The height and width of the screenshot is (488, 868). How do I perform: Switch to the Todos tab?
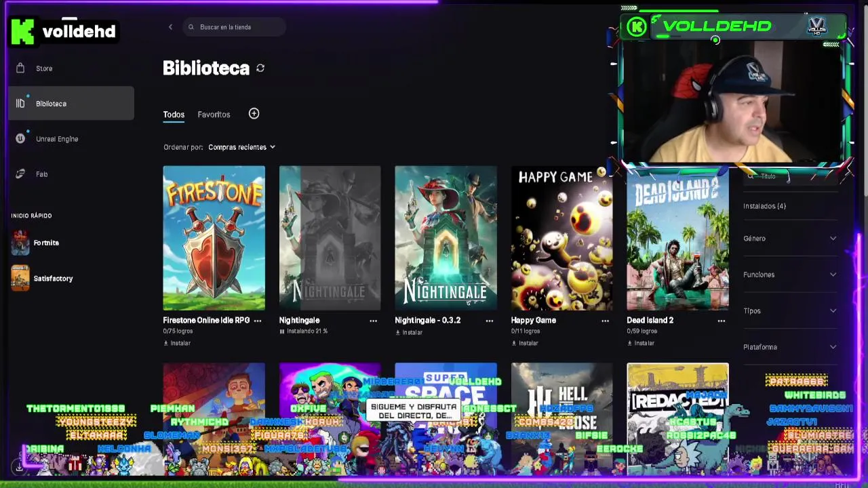[x=174, y=115]
